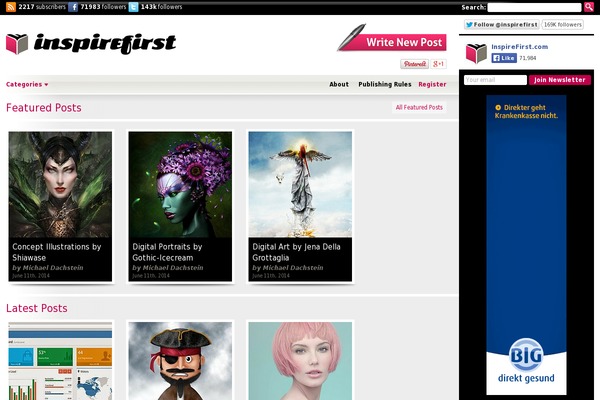Open the dashboard charts latest post thumbnail
Viewport: 600px width, 400px height.
point(60,361)
